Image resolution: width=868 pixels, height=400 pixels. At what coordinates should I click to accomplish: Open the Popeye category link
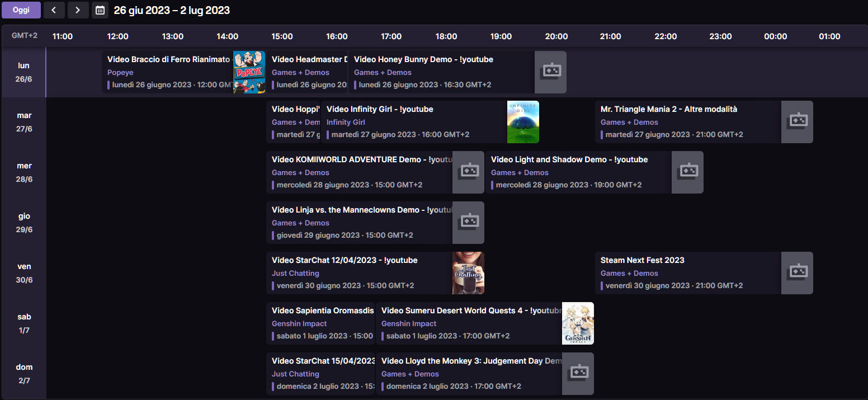click(120, 73)
